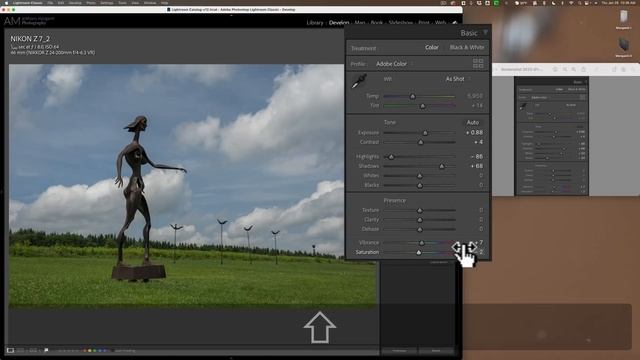Apply the blue color label
Screen dimensions: 640x360
99,351
